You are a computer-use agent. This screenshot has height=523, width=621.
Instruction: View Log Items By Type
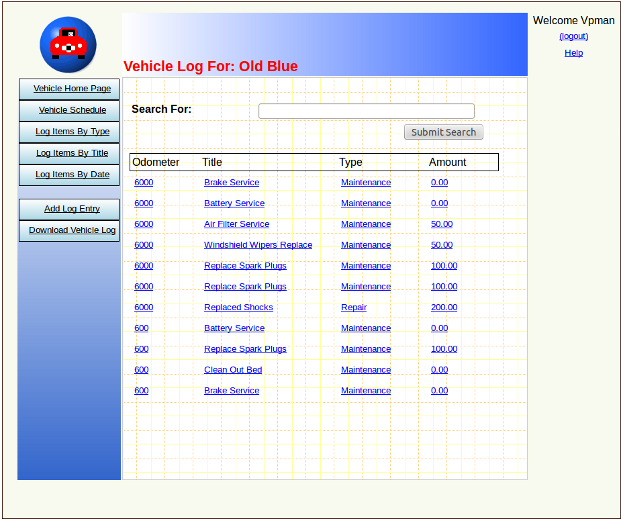[69, 132]
